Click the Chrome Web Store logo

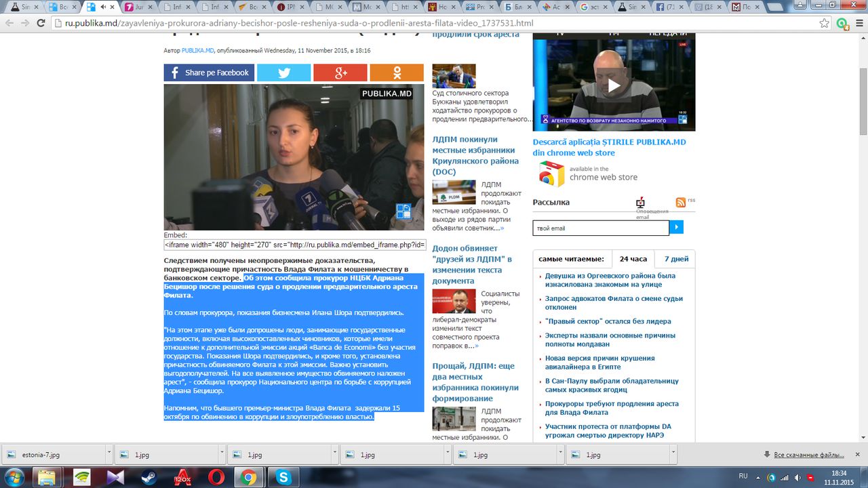pyautogui.click(x=551, y=174)
